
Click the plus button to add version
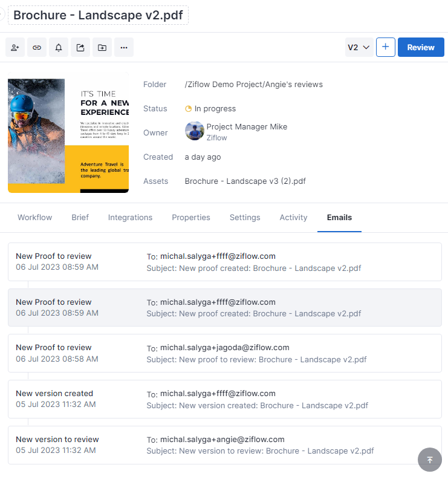(386, 47)
